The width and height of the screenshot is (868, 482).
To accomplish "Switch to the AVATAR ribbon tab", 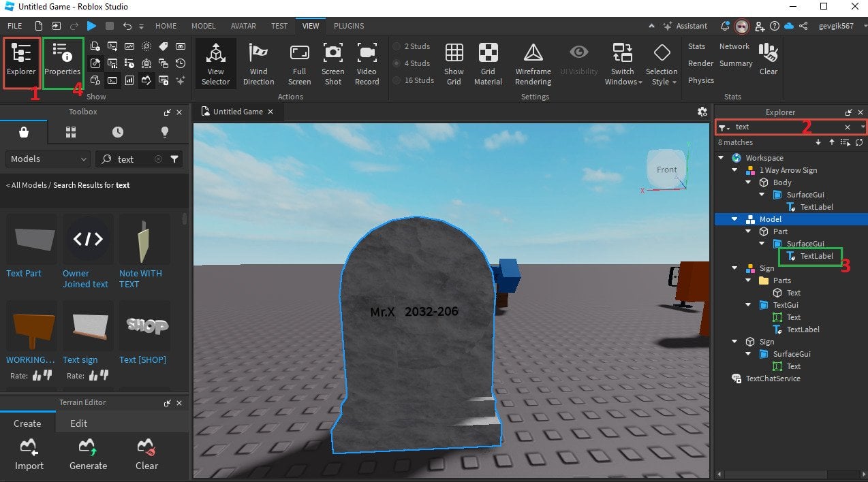I will coord(243,26).
